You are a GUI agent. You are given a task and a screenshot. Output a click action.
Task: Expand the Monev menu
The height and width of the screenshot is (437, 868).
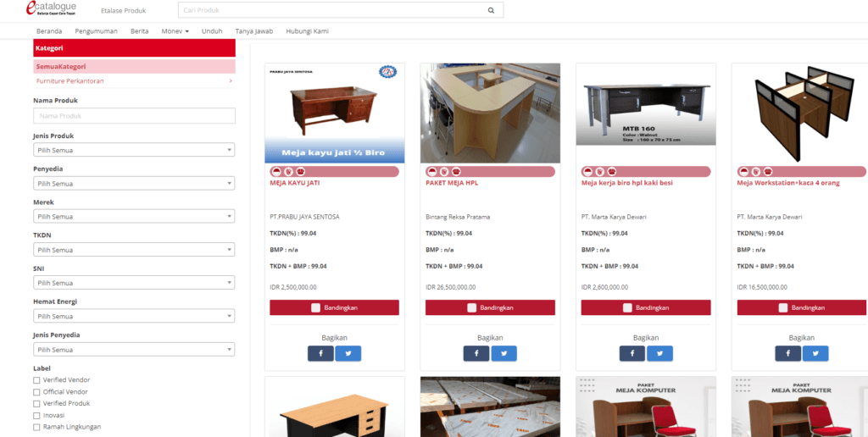(x=175, y=31)
